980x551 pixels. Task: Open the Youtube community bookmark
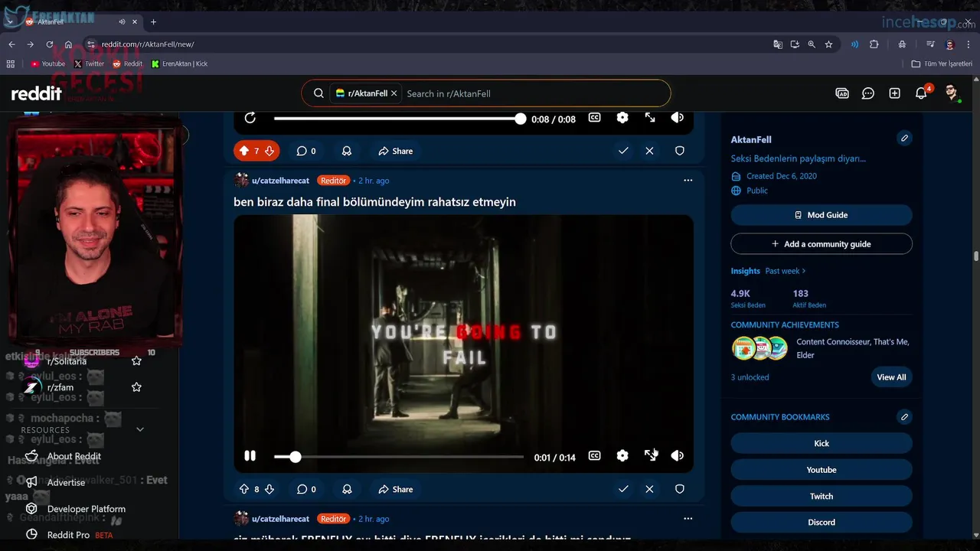(822, 470)
